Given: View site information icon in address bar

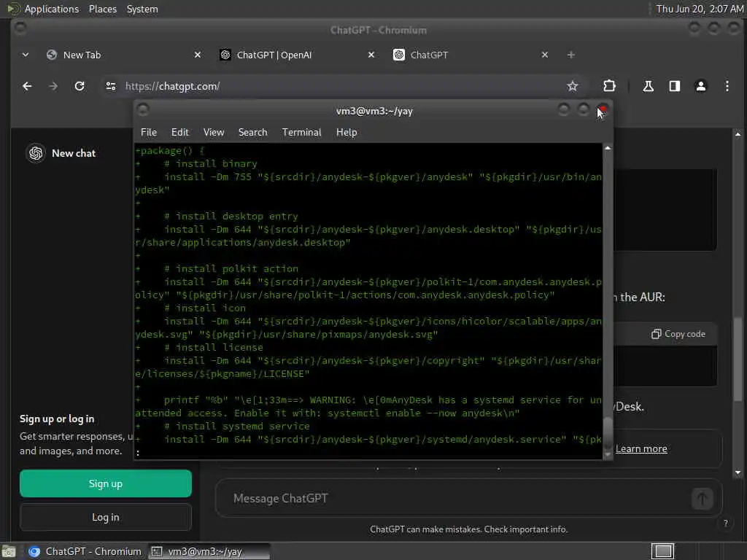Looking at the screenshot, I should [111, 86].
